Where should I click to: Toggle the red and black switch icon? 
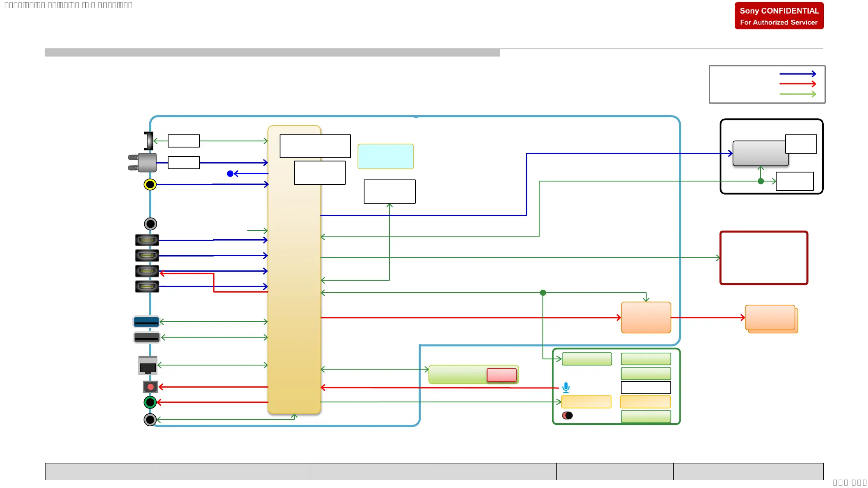567,415
